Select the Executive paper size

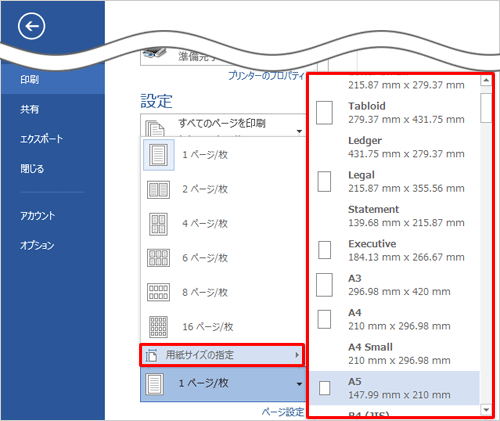point(395,250)
